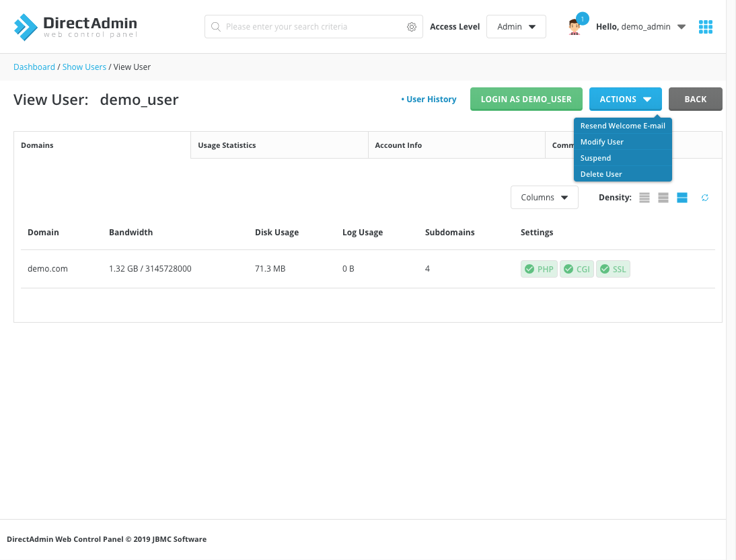Collapse the Actions dropdown button
Image resolution: width=736 pixels, height=560 pixels.
pos(625,99)
